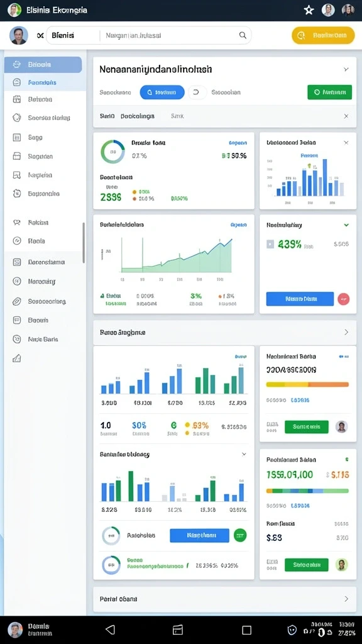Toggle the switch beside the blue pill filter
Image resolution: width=362 pixels, height=644 pixels.
[x=197, y=92]
